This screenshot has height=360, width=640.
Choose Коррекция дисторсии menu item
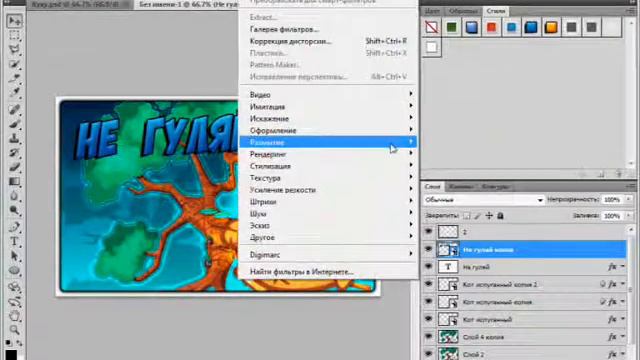point(328,41)
